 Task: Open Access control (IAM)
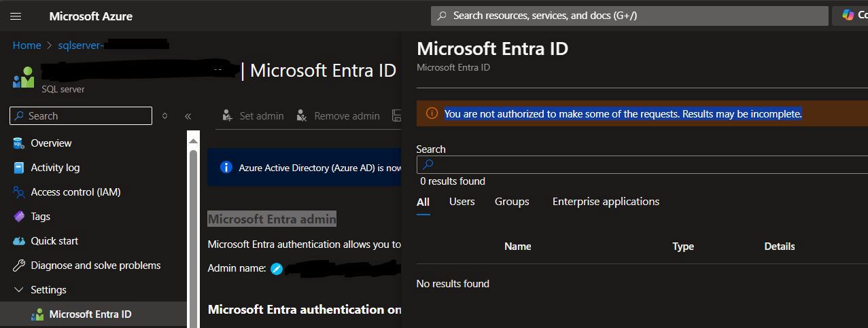75,192
